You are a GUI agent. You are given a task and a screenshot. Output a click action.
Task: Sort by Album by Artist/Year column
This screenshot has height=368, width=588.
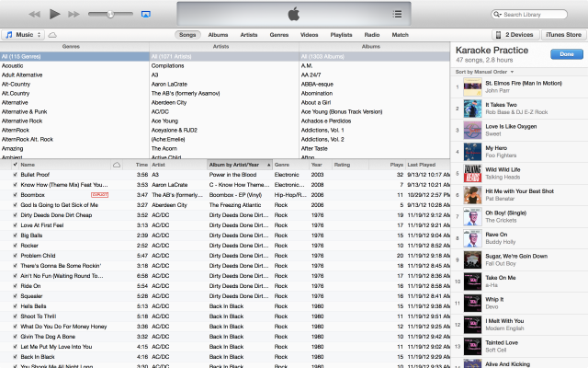[240, 165]
